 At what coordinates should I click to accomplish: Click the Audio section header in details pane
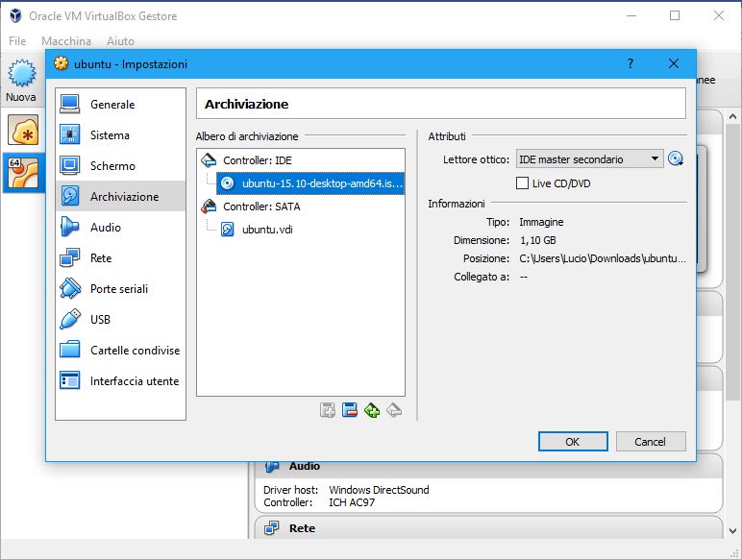click(305, 466)
